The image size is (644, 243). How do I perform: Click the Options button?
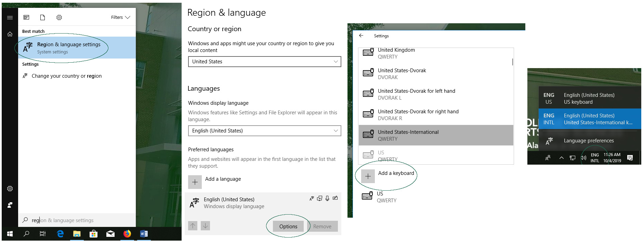pos(288,226)
